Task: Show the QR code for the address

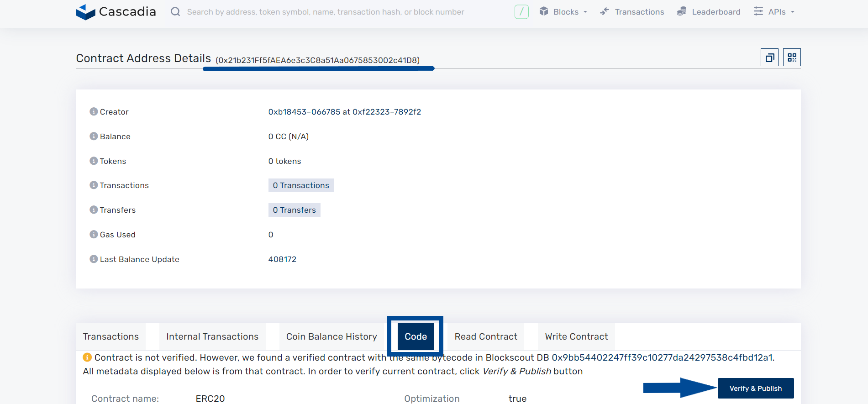Action: [x=792, y=58]
